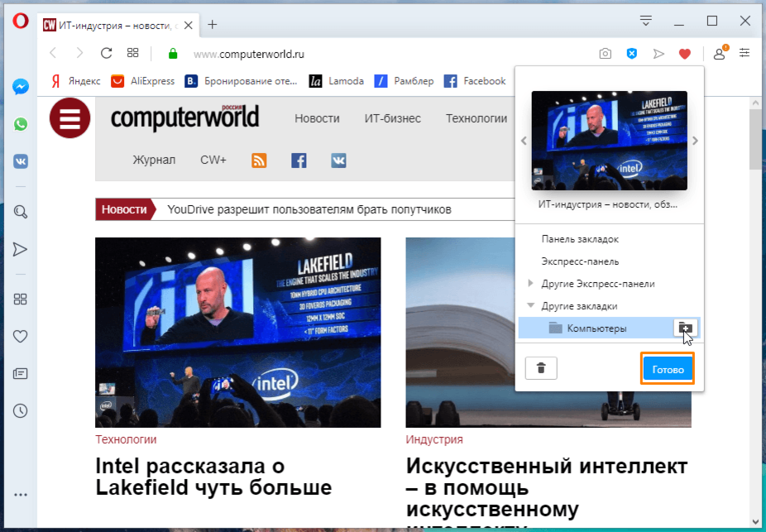Viewport: 766px width, 532px height.
Task: Open the Facebook bookmark in the bar
Action: coord(475,81)
